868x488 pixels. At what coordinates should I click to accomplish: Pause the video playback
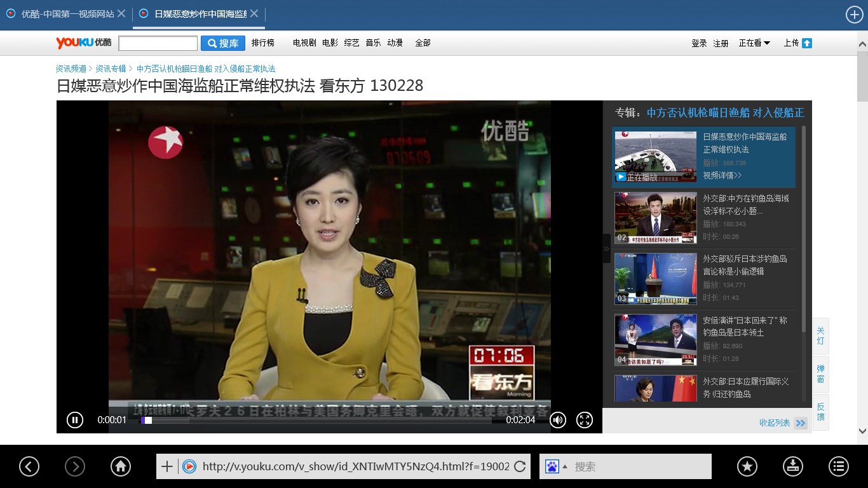[x=75, y=420]
